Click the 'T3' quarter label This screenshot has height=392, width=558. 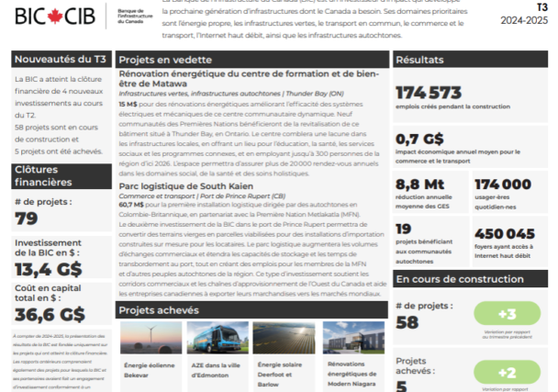(x=542, y=7)
